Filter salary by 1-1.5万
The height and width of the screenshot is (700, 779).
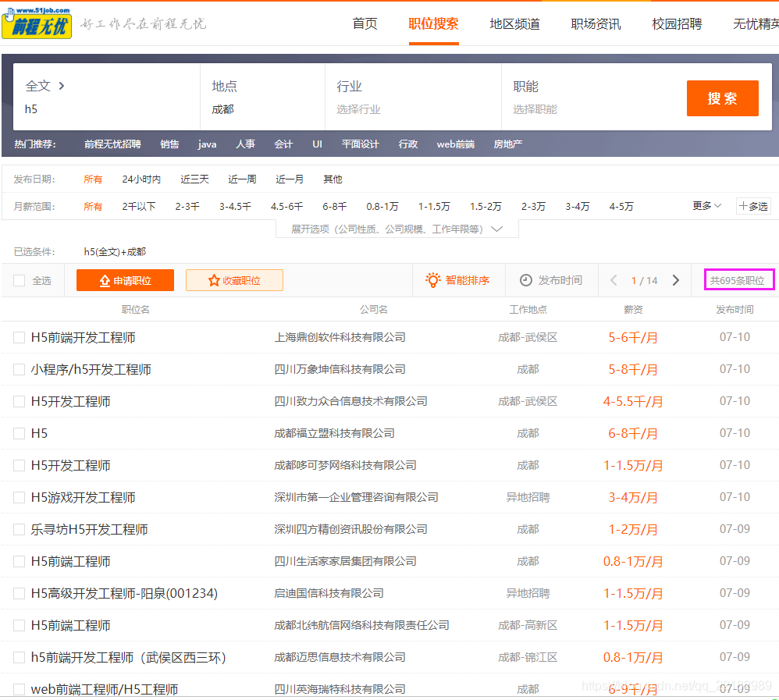click(x=434, y=206)
